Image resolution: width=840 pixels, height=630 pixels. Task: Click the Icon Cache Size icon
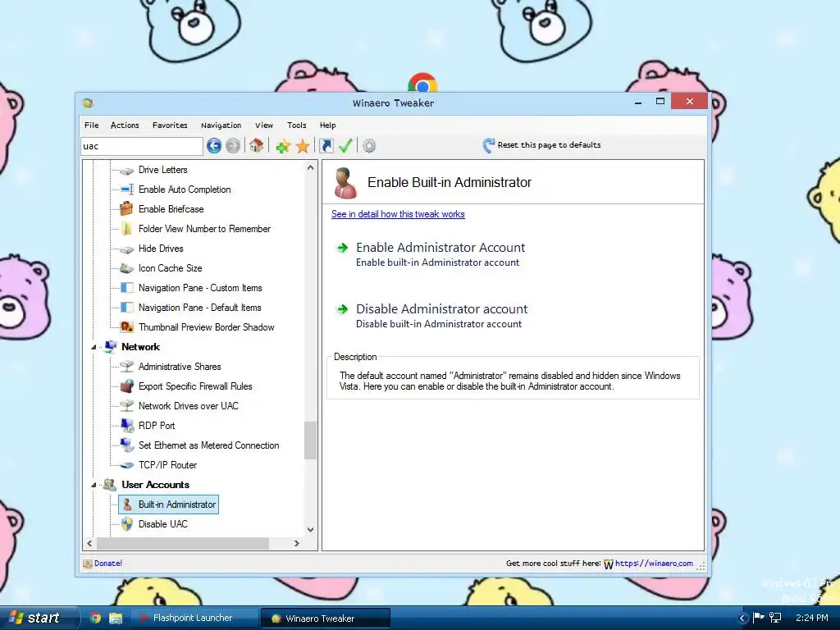point(127,268)
